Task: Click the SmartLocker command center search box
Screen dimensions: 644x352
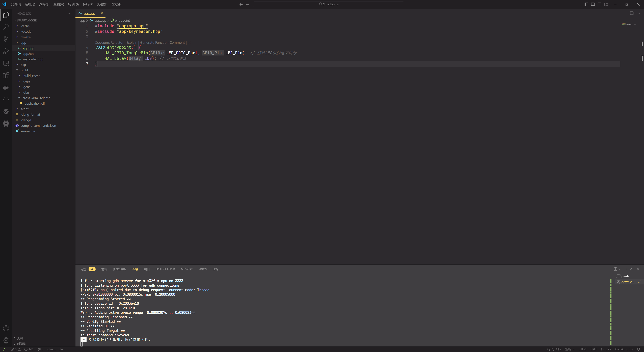Action: pyautogui.click(x=329, y=4)
